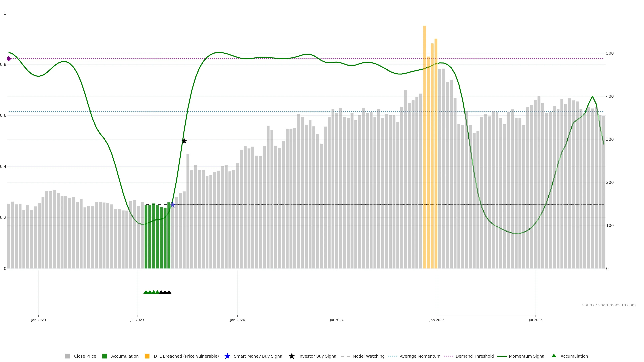This screenshot has height=362, width=644.
Task: Click the orange DTL Breached legend swatch
Action: [x=147, y=356]
